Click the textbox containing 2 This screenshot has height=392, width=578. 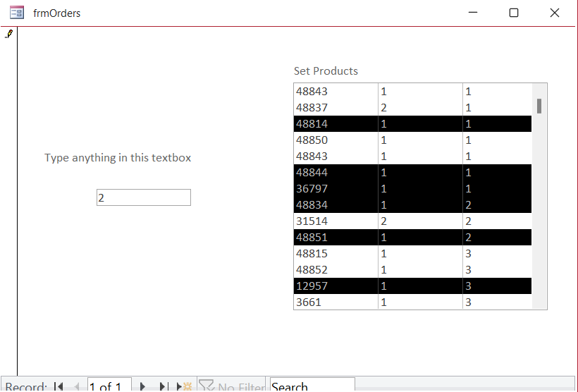[144, 197]
